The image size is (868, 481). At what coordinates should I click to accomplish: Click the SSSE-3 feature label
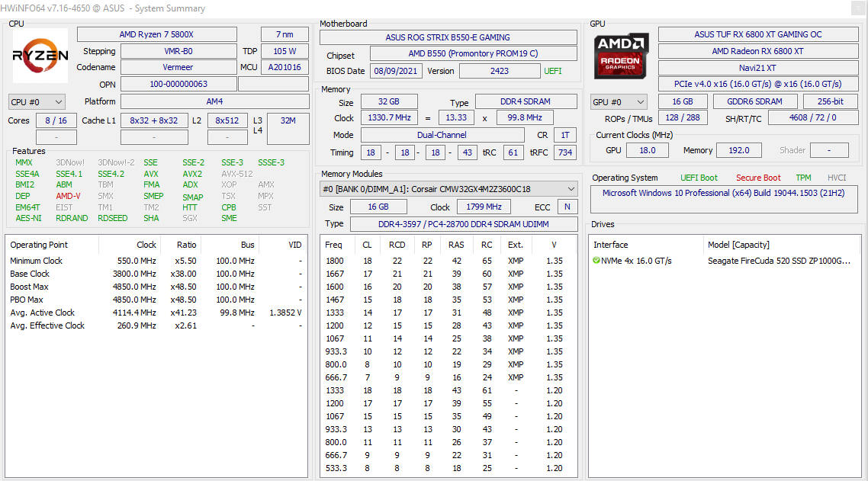(272, 162)
